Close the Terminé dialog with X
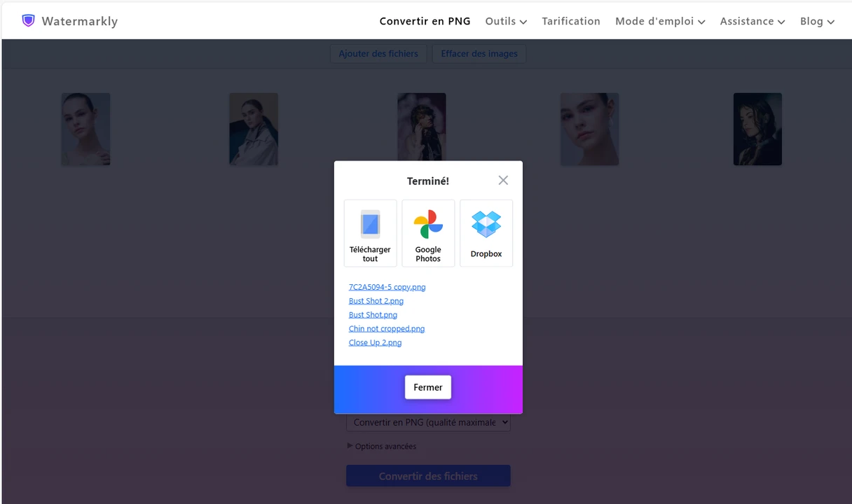The image size is (852, 504). (503, 181)
